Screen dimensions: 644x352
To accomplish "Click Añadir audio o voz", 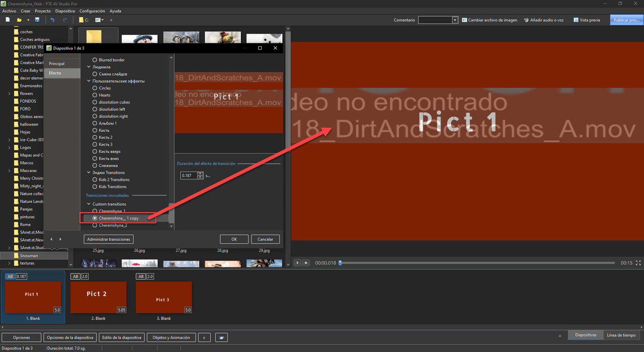I will point(543,20).
